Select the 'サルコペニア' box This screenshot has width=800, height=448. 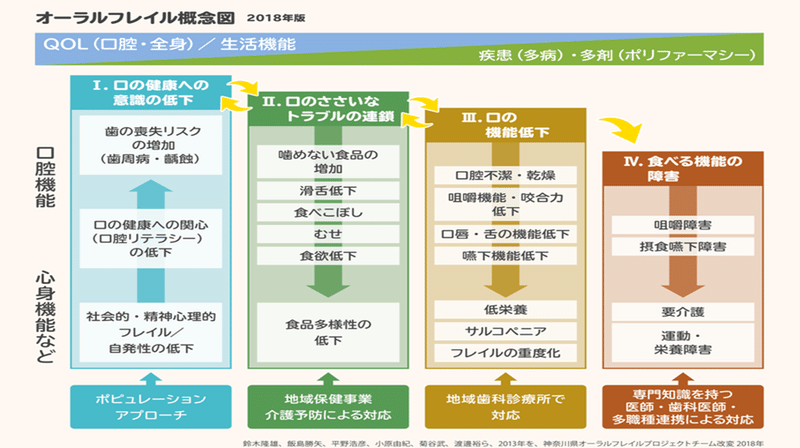point(506,332)
